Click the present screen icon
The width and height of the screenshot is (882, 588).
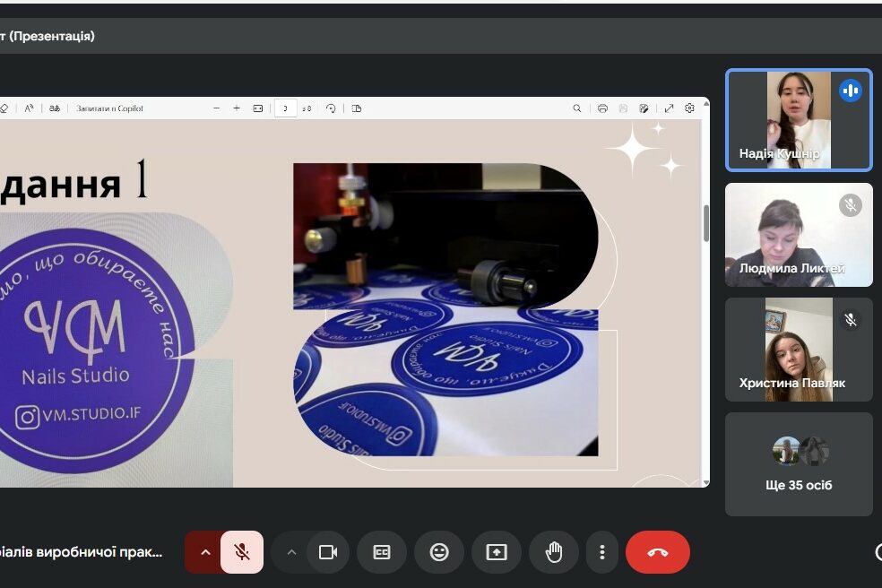coord(497,552)
